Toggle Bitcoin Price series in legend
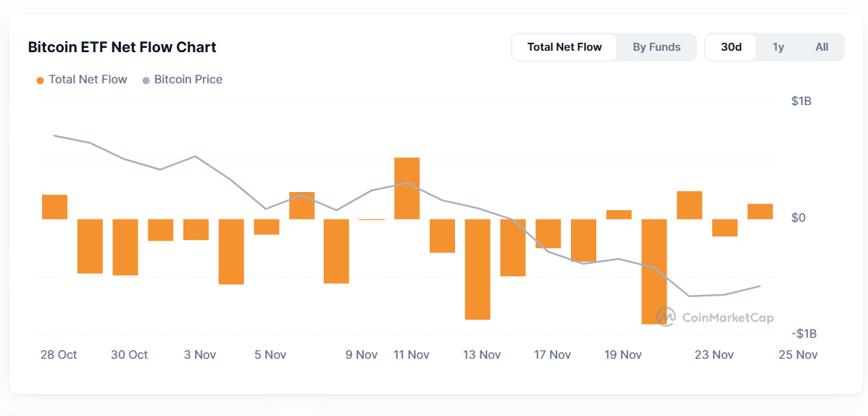 183,80
